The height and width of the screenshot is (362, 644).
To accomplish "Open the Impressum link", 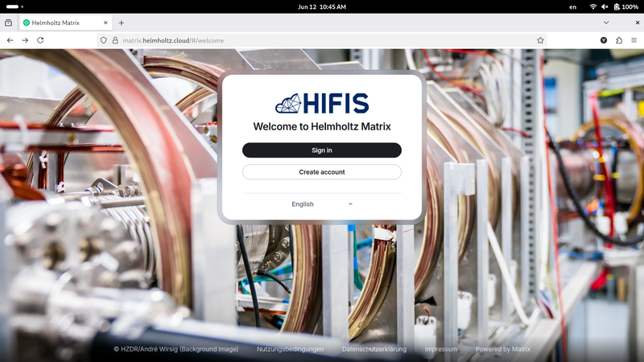I will [x=440, y=349].
